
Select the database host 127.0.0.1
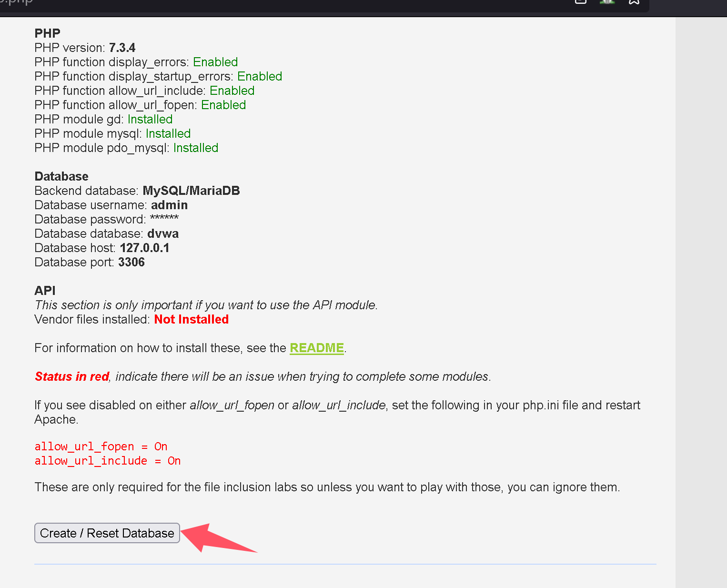(144, 248)
